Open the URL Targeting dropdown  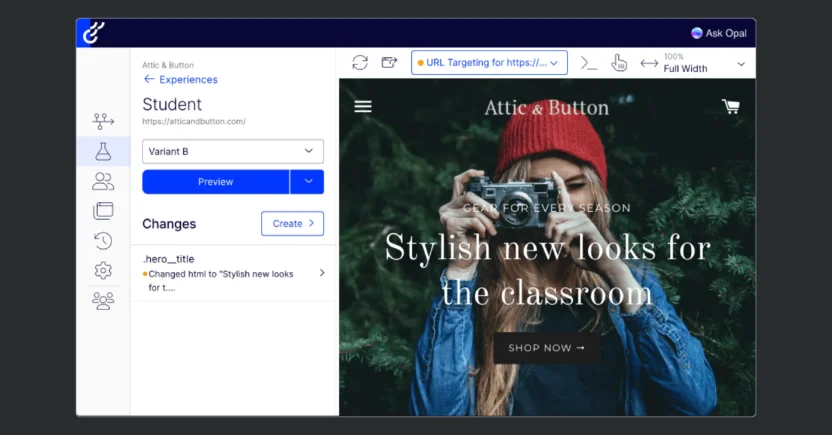tap(489, 63)
